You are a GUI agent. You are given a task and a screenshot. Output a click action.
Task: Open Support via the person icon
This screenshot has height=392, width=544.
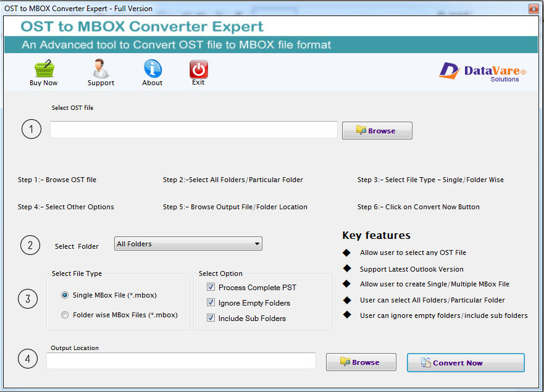[101, 68]
